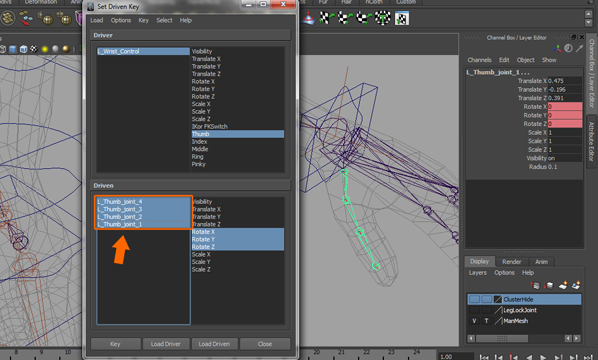Click the checkered sphere with green T icon
This screenshot has height=360, width=598.
383,18
